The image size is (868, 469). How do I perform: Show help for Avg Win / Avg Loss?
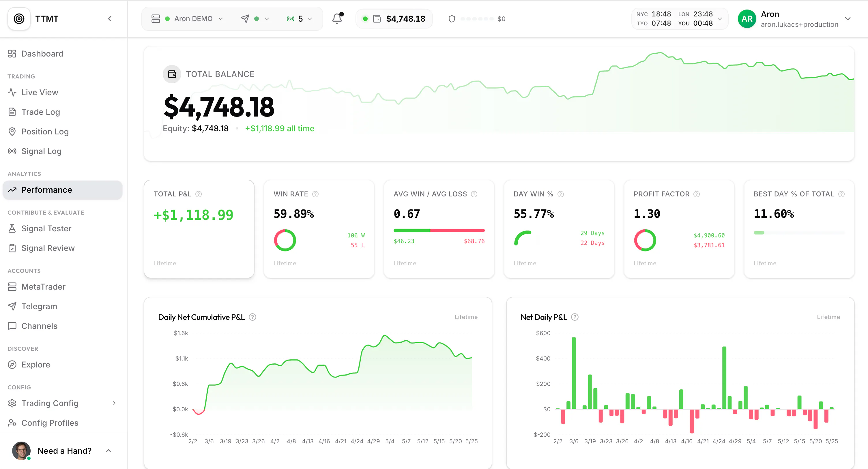[x=474, y=194]
